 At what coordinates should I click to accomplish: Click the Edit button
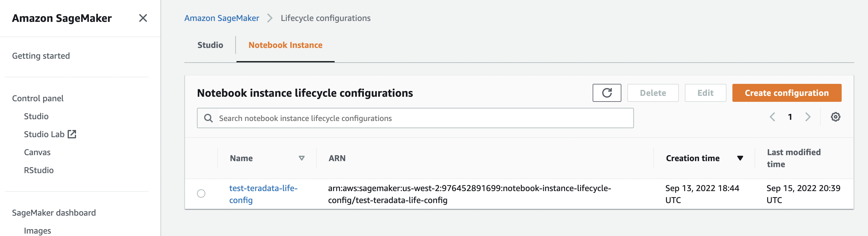705,93
